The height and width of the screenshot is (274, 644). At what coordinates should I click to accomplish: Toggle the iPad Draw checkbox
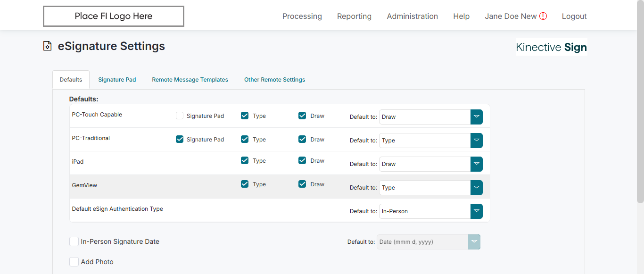(x=302, y=160)
